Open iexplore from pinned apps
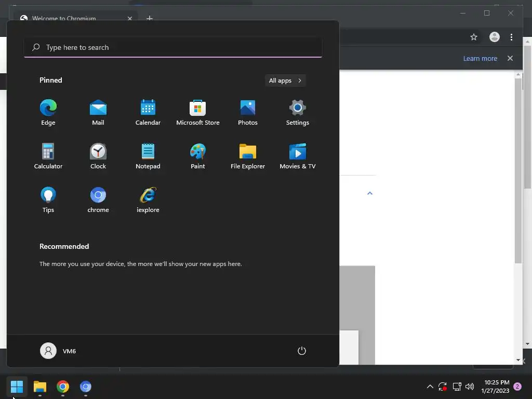The image size is (532, 399). tap(148, 200)
